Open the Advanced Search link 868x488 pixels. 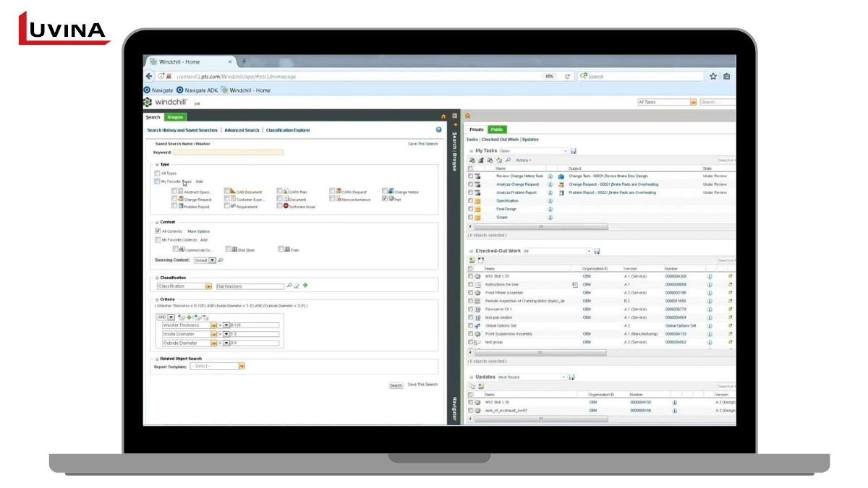242,130
